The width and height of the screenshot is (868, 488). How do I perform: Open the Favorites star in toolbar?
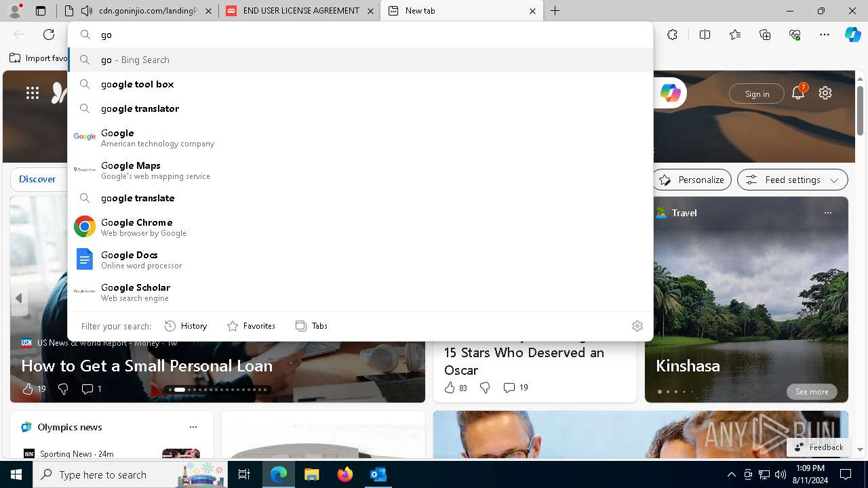coord(735,35)
